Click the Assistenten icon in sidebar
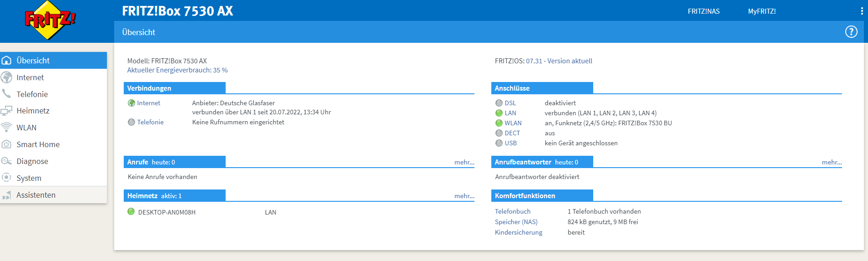 [6, 195]
